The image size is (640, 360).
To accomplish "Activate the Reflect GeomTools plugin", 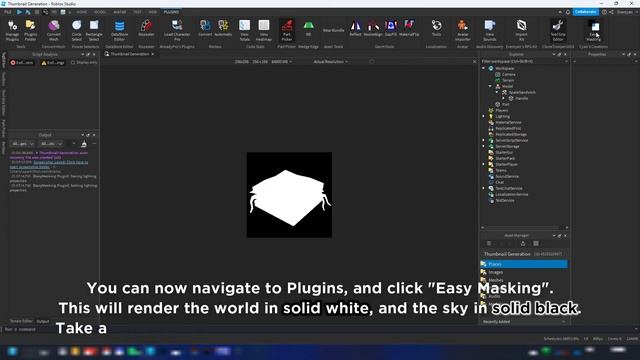I will point(356,29).
